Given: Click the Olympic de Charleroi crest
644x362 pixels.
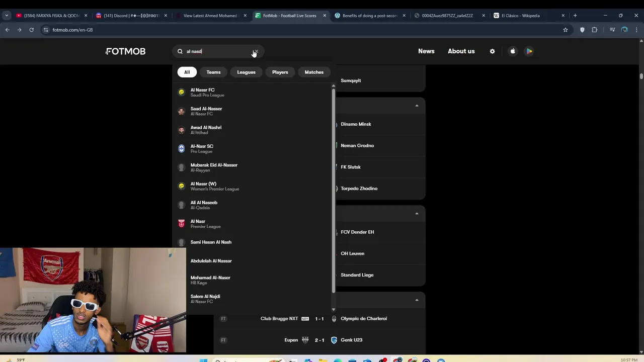Looking at the screenshot, I should tap(334, 319).
